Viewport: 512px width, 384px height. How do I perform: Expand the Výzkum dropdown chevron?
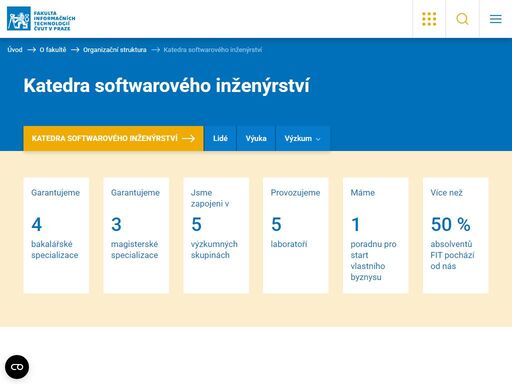coord(318,139)
